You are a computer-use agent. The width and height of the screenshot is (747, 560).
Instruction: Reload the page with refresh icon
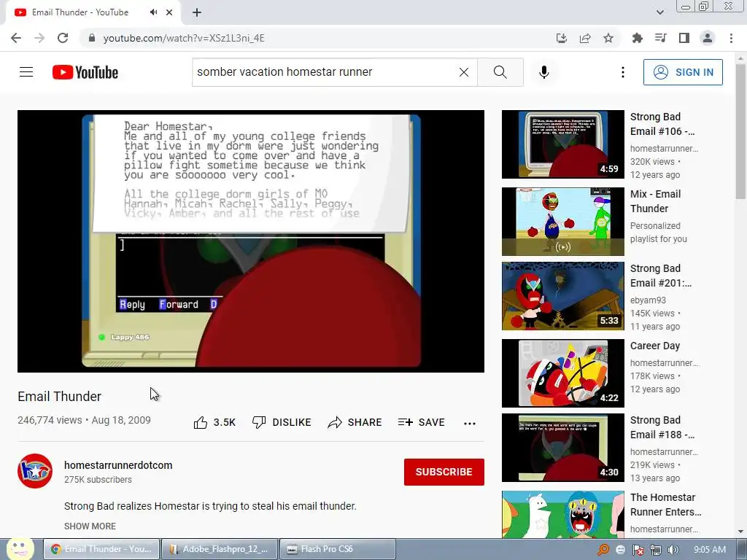[x=63, y=38]
